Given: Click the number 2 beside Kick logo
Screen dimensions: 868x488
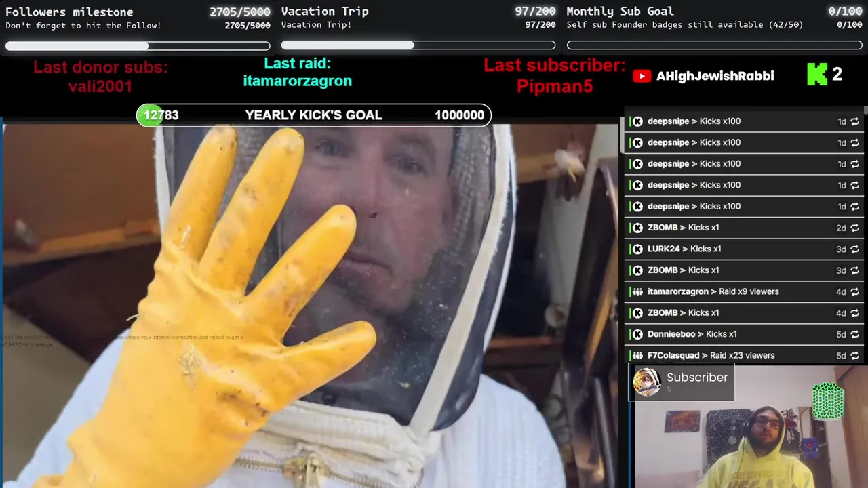Looking at the screenshot, I should (x=837, y=75).
